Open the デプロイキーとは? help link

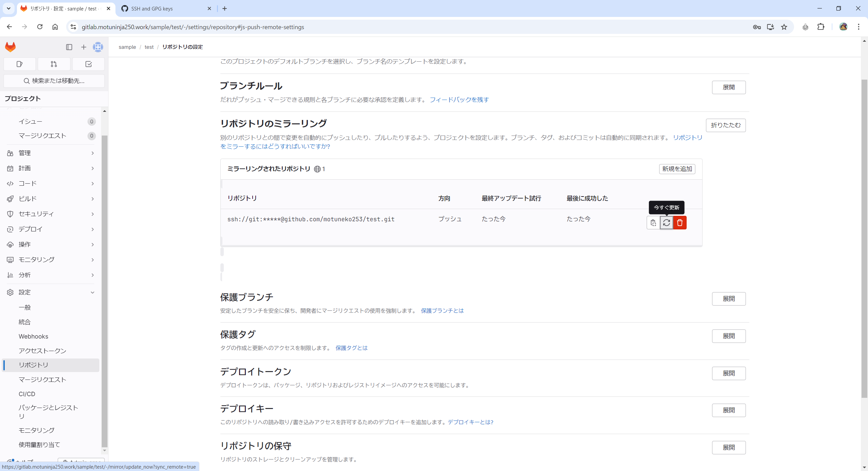[x=470, y=422]
